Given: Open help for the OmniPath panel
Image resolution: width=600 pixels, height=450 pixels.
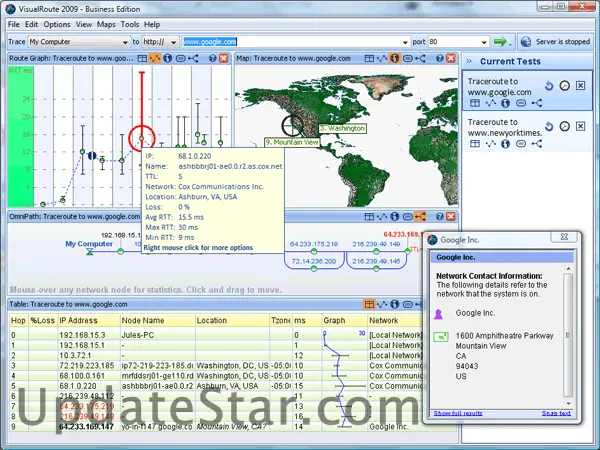Looking at the screenshot, I should pos(440,217).
